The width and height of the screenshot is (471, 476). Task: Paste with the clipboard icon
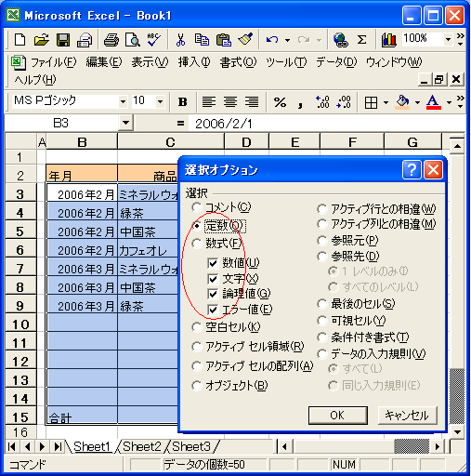click(202, 40)
